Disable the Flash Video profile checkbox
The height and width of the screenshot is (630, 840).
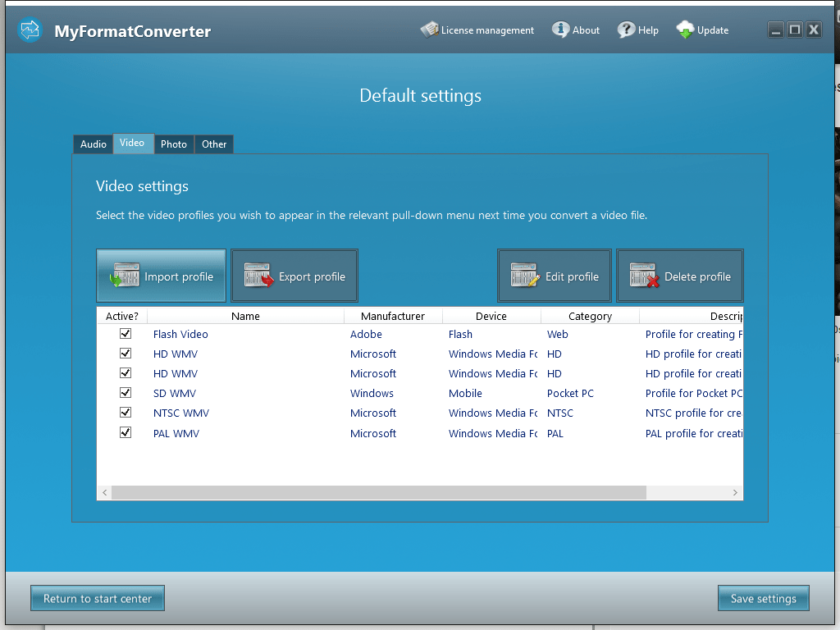(x=126, y=334)
